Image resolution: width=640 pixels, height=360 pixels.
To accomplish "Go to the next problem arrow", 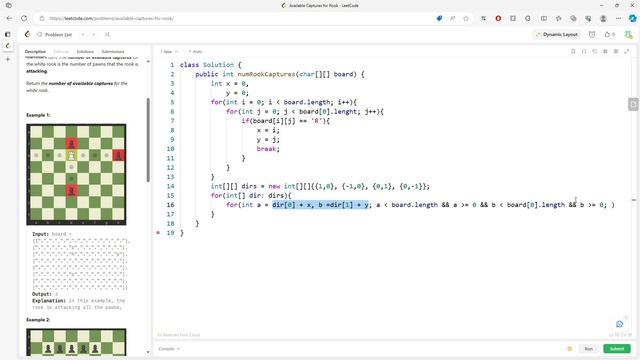I will point(94,35).
